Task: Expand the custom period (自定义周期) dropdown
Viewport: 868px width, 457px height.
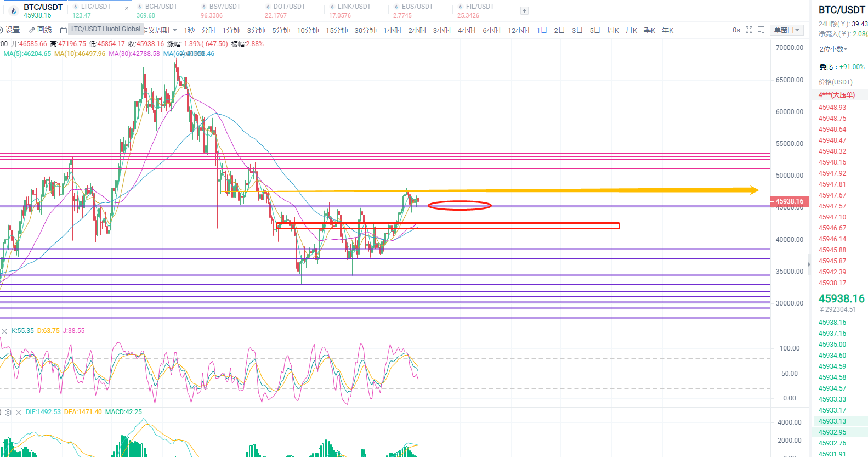Action: 160,30
